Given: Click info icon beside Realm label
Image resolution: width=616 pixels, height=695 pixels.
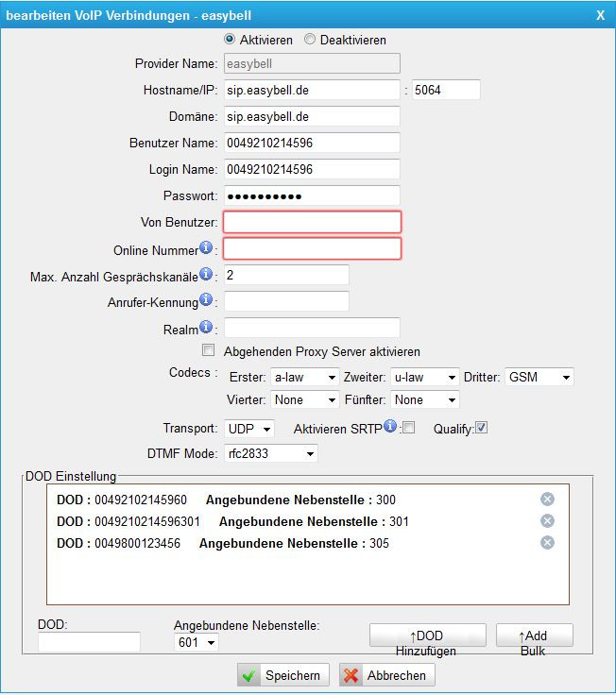Looking at the screenshot, I should 206,328.
